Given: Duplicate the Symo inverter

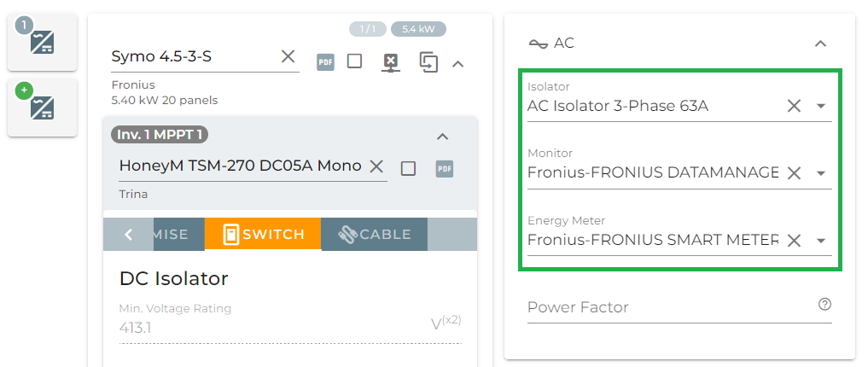Looking at the screenshot, I should (428, 62).
